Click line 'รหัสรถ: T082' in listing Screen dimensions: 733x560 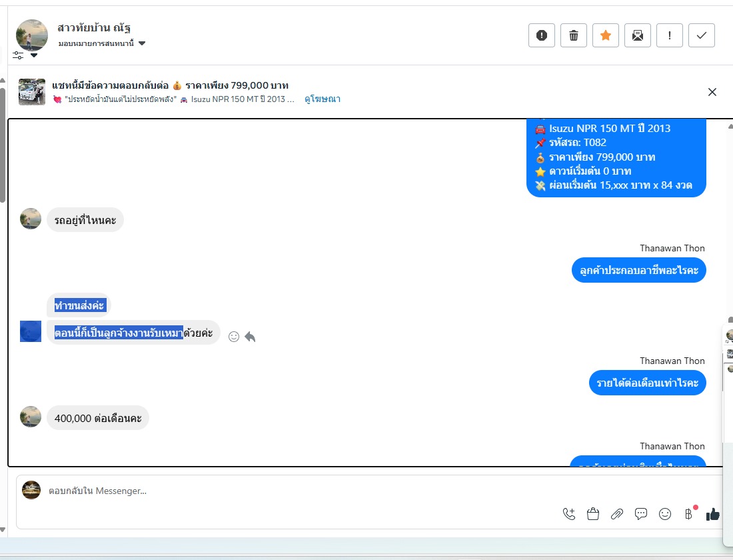(x=578, y=143)
